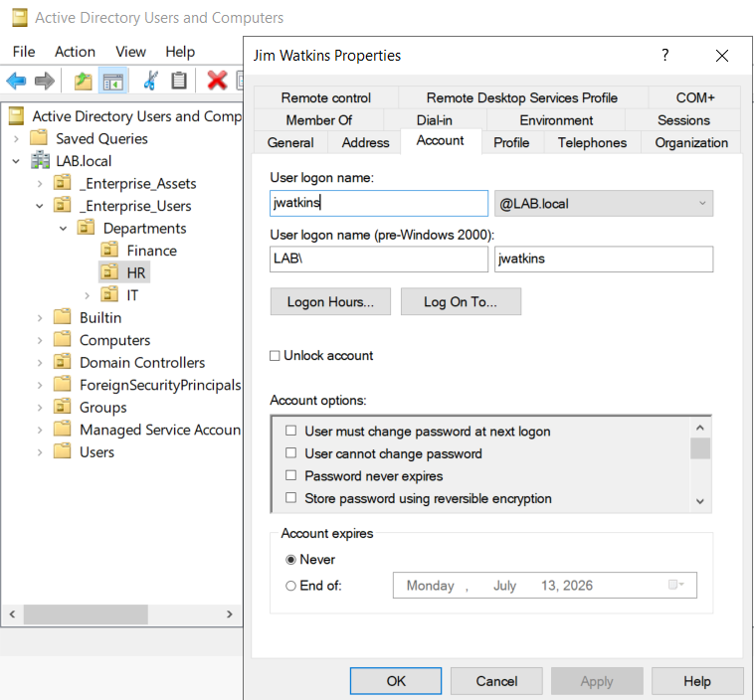Image resolution: width=754 pixels, height=700 pixels.
Task: Open the View menu
Action: point(130,52)
